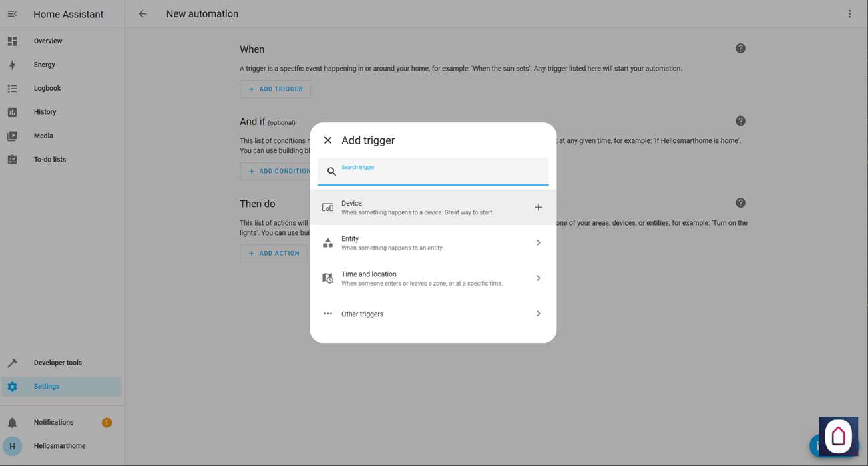868x466 pixels.
Task: Open Media from the sidebar
Action: point(43,136)
